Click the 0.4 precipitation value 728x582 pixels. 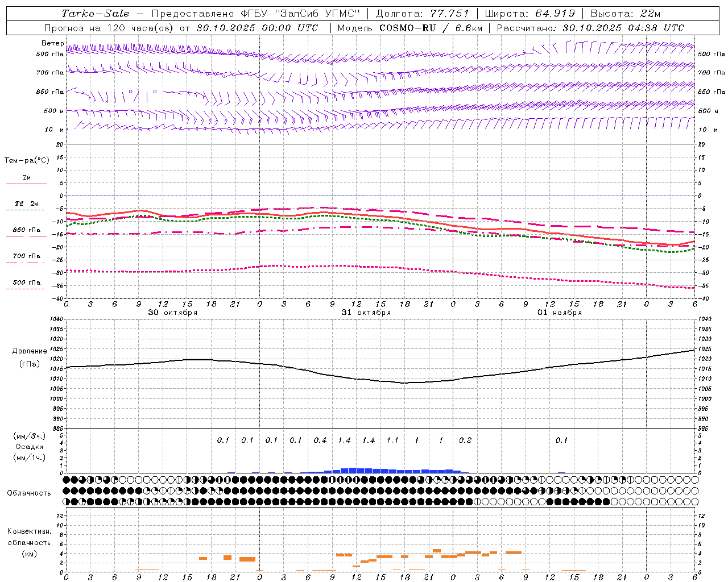pos(320,440)
